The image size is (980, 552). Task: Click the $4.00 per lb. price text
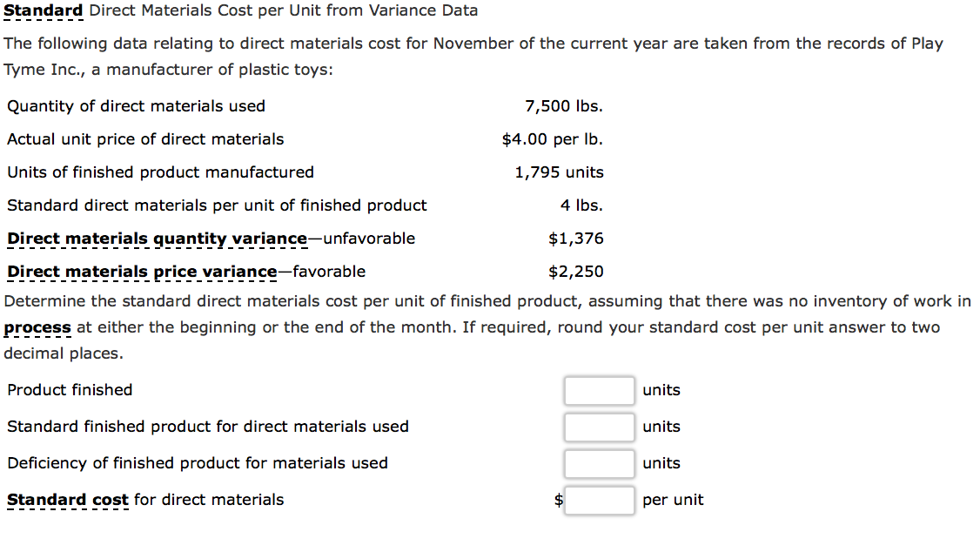click(554, 138)
